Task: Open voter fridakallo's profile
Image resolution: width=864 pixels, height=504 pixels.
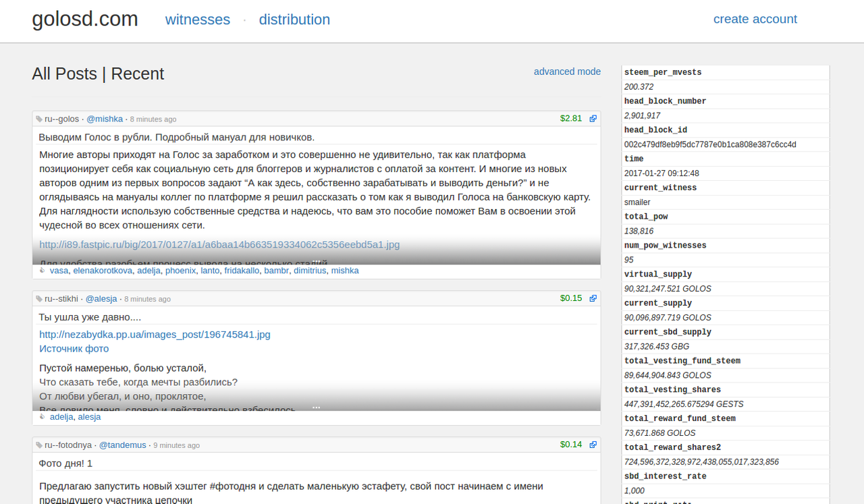Action: point(242,271)
